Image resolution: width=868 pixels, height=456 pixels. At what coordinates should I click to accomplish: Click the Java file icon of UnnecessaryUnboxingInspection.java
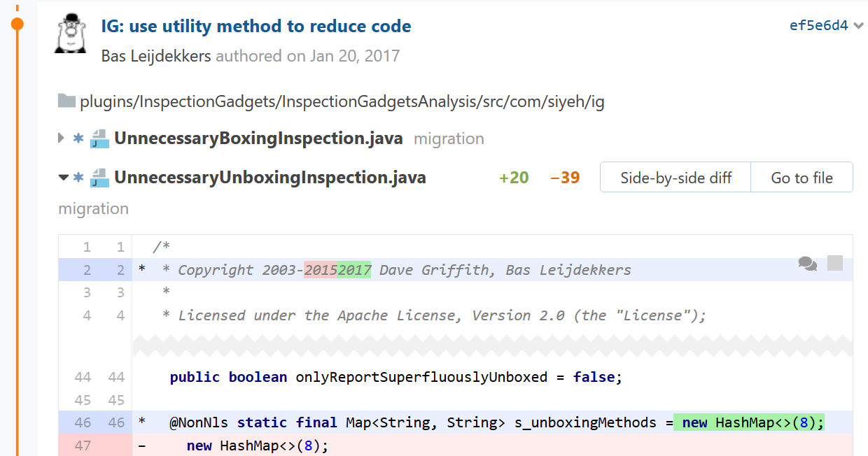(100, 178)
